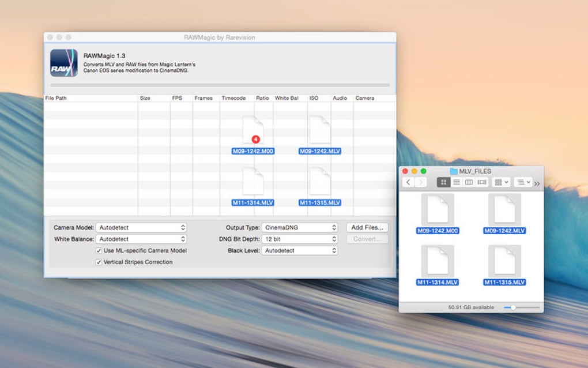Go back in MLV_FILES Finder window
Screen dimensions: 588x368
408,182
